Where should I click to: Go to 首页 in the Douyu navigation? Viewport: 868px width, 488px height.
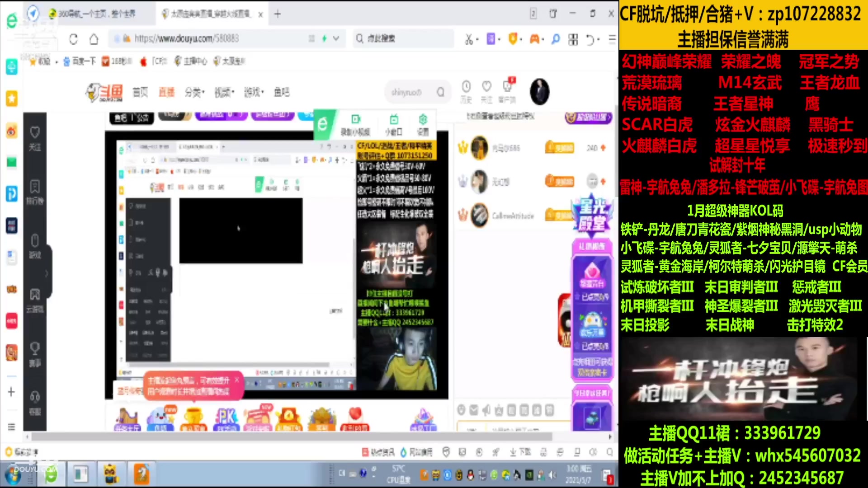tap(140, 92)
